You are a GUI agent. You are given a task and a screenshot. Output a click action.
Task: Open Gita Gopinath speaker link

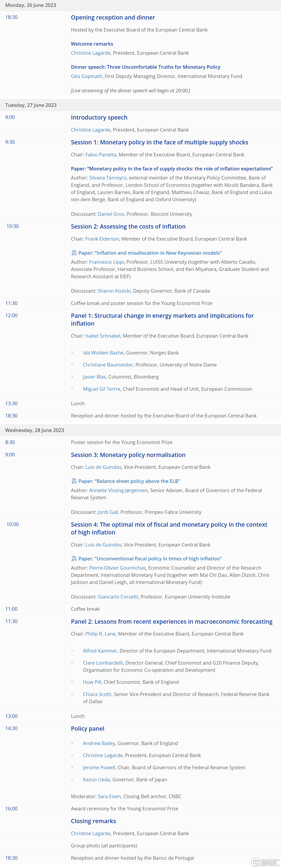click(x=86, y=76)
